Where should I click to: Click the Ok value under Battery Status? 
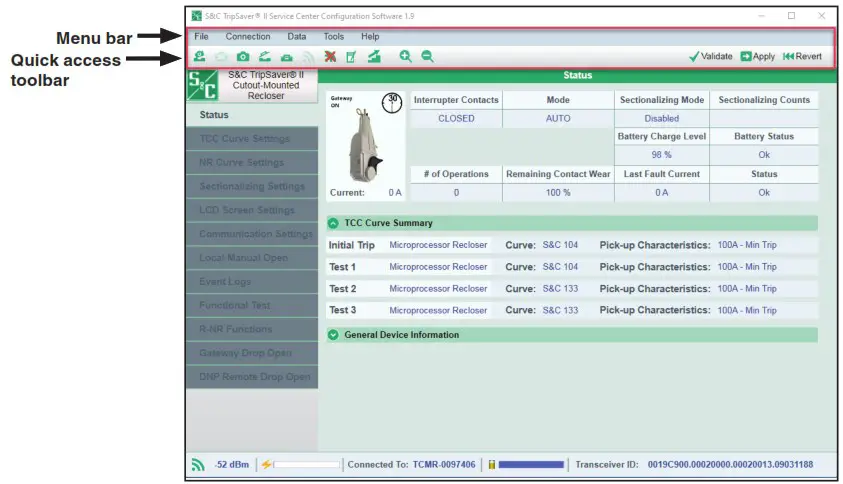764,155
